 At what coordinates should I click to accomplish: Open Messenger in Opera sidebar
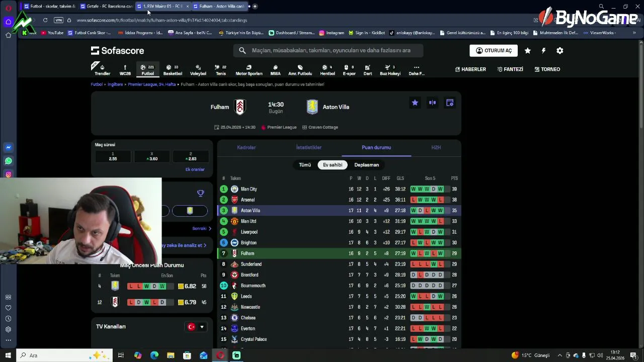tap(8, 147)
